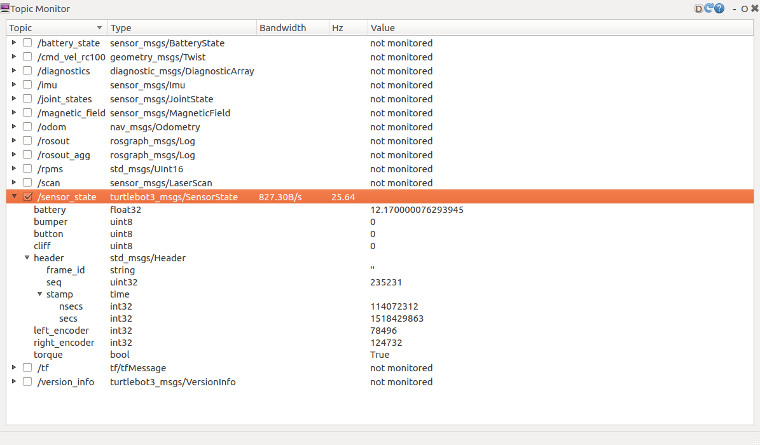
Task: Check the /scan topic checkbox
Action: (x=28, y=183)
